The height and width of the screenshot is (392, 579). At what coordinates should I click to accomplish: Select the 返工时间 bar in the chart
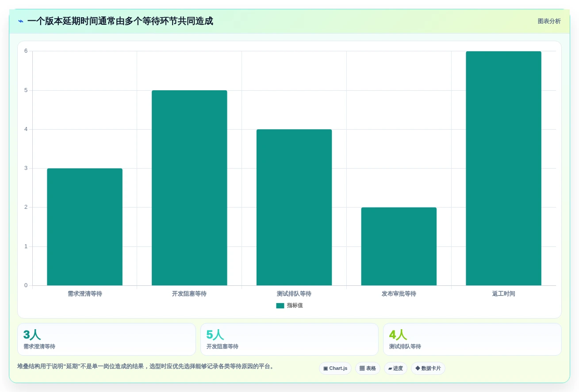[x=503, y=169]
